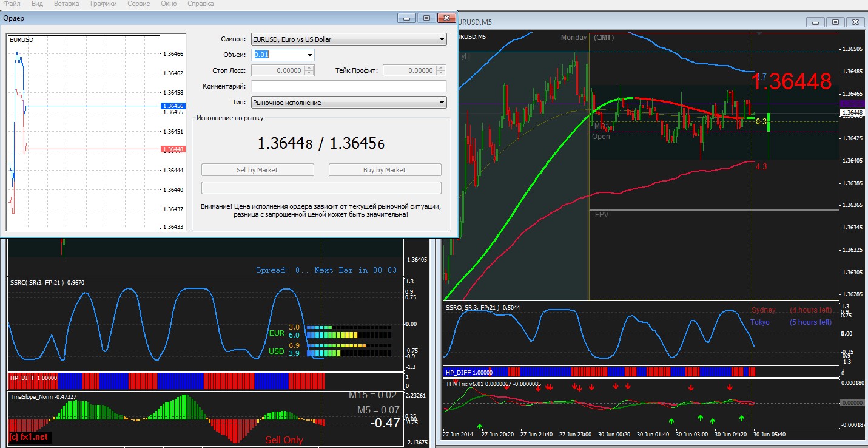The image size is (868, 448).
Task: Click the Open level label on chart
Action: [x=601, y=137]
